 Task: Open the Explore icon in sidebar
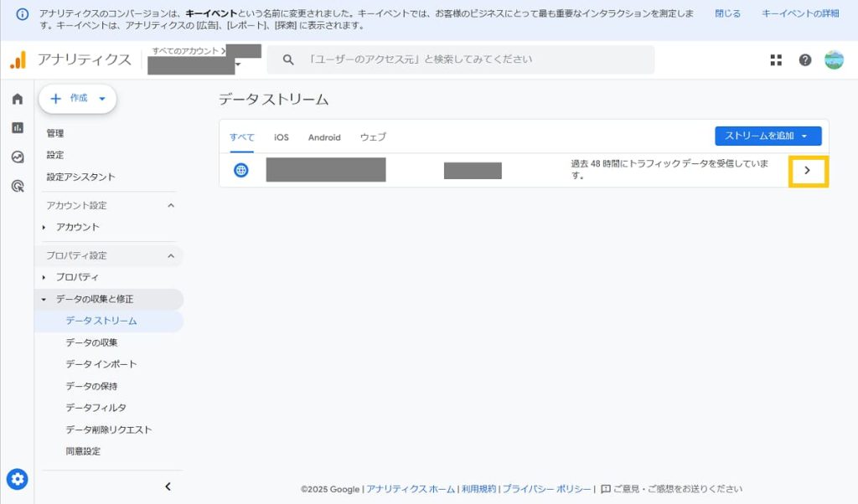coord(17,157)
